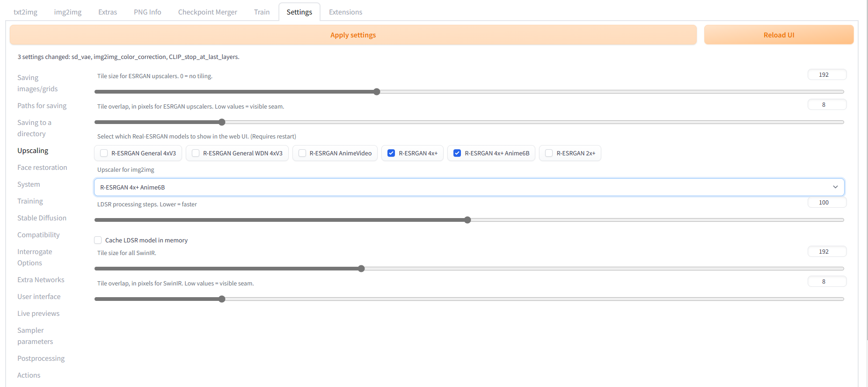The height and width of the screenshot is (387, 868).
Task: Check the R-ESRGAN 2x+ option
Action: pyautogui.click(x=549, y=153)
